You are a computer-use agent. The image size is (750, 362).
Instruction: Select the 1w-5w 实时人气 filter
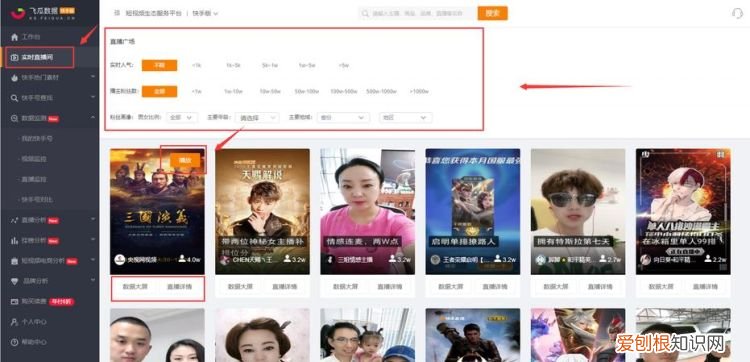[307, 65]
